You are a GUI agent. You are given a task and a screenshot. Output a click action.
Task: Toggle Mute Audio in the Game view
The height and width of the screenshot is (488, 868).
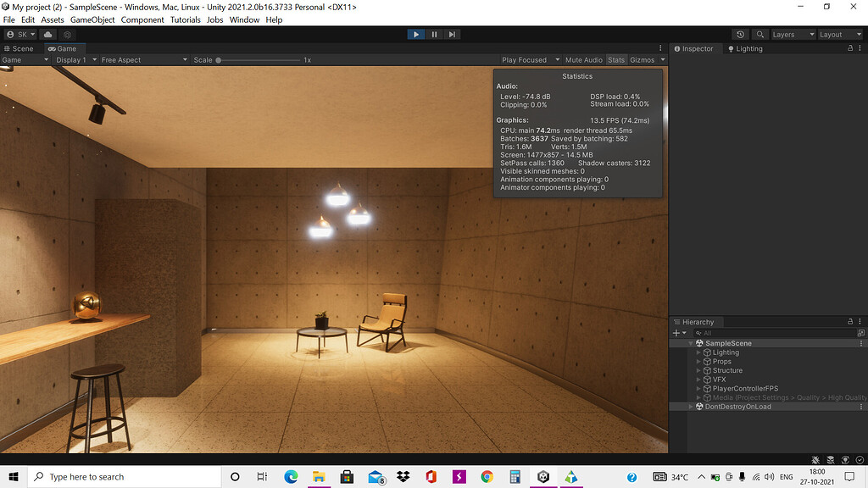click(x=584, y=60)
